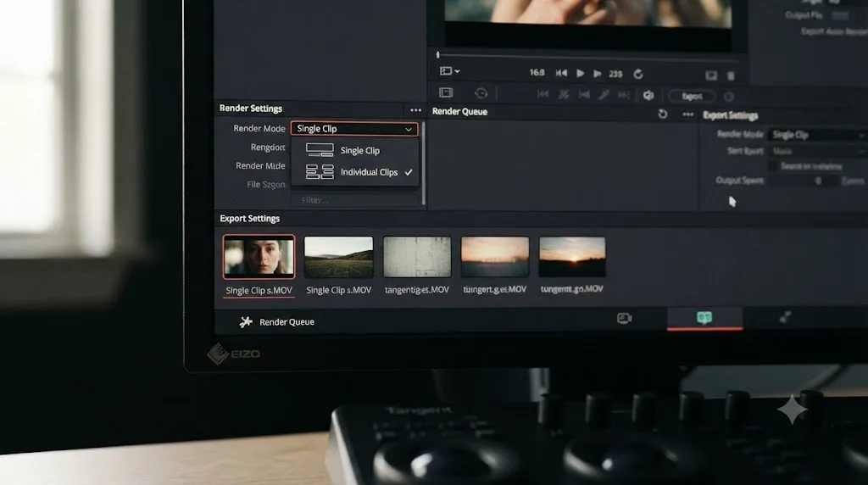868x485 pixels.
Task: Click the circle icon next to Export
Action: tap(728, 97)
